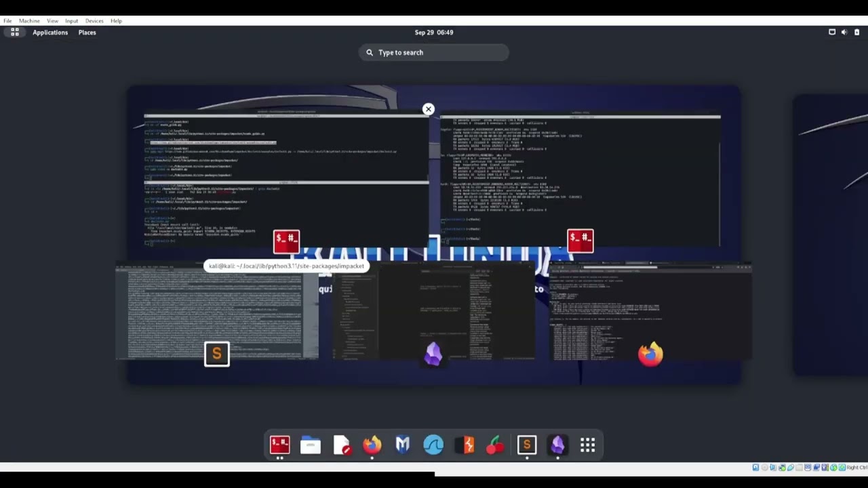Click the screen indicator icon in top bar
This screenshot has height=488, width=868.
coord(832,32)
